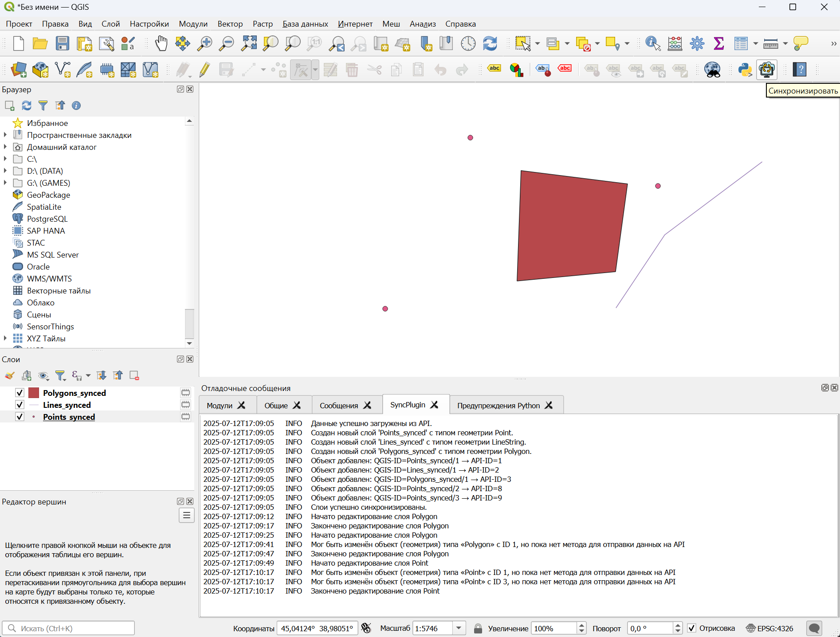Expand the D:\ (DATA) drive node
This screenshot has width=840, height=637.
coord(5,171)
